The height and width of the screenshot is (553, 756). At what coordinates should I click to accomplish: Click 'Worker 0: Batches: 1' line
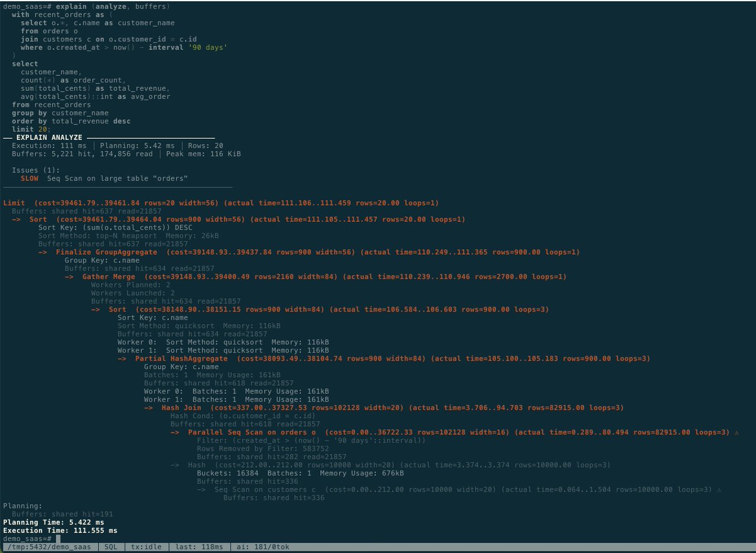pos(236,392)
